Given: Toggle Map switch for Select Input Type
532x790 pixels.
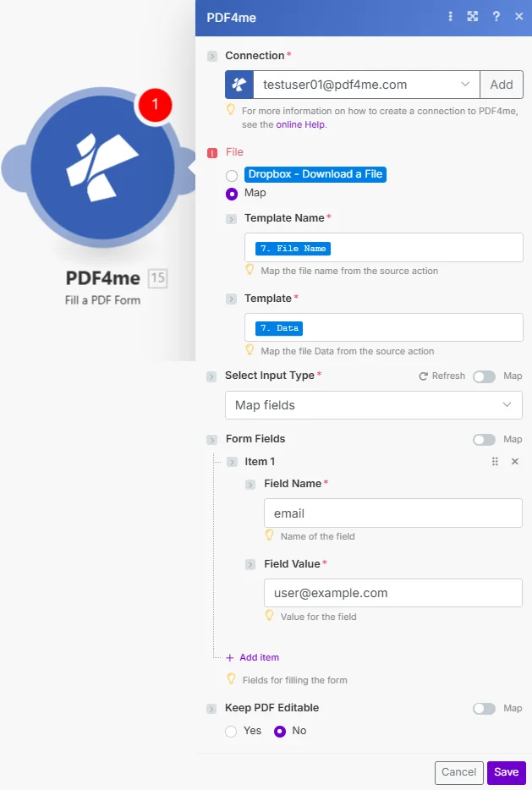Looking at the screenshot, I should [x=484, y=376].
